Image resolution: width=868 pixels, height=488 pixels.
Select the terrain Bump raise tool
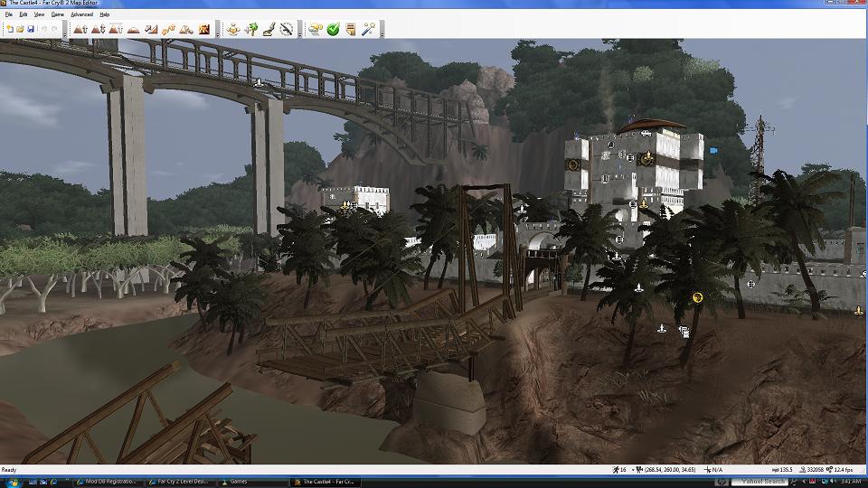coord(80,29)
